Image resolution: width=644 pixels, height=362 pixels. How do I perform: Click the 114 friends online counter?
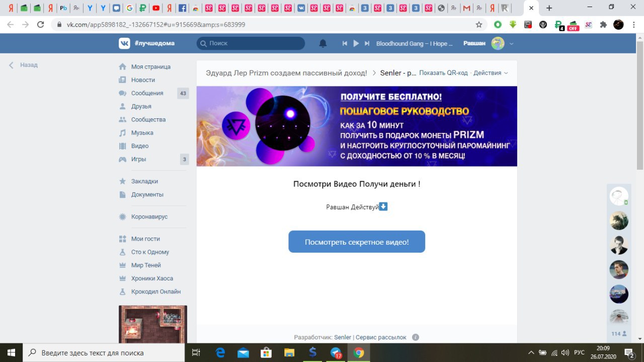(619, 334)
